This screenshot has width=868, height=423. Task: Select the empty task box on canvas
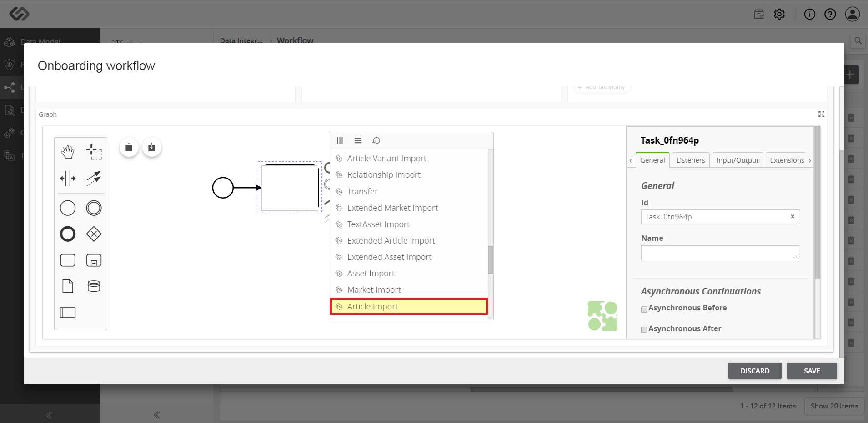(x=290, y=188)
